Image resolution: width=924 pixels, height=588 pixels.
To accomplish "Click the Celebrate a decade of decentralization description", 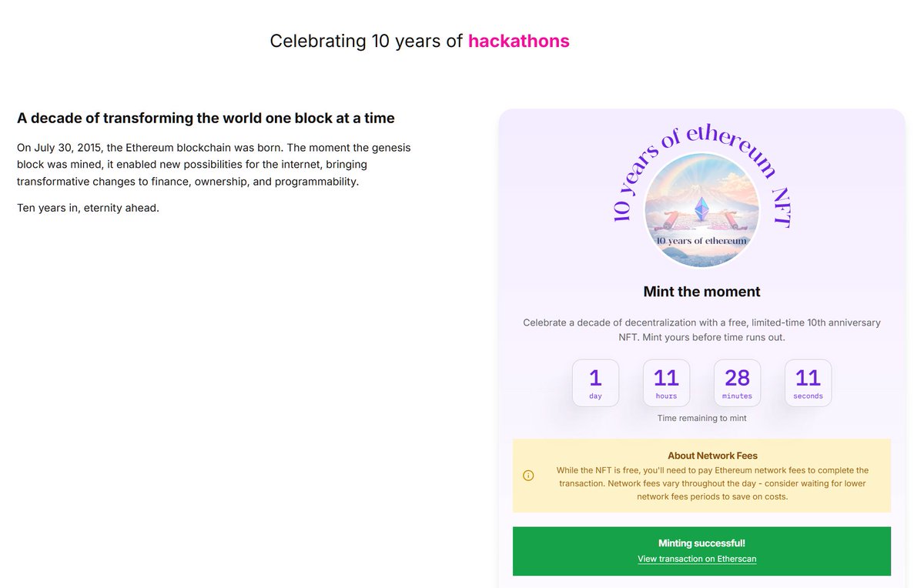I will [701, 330].
